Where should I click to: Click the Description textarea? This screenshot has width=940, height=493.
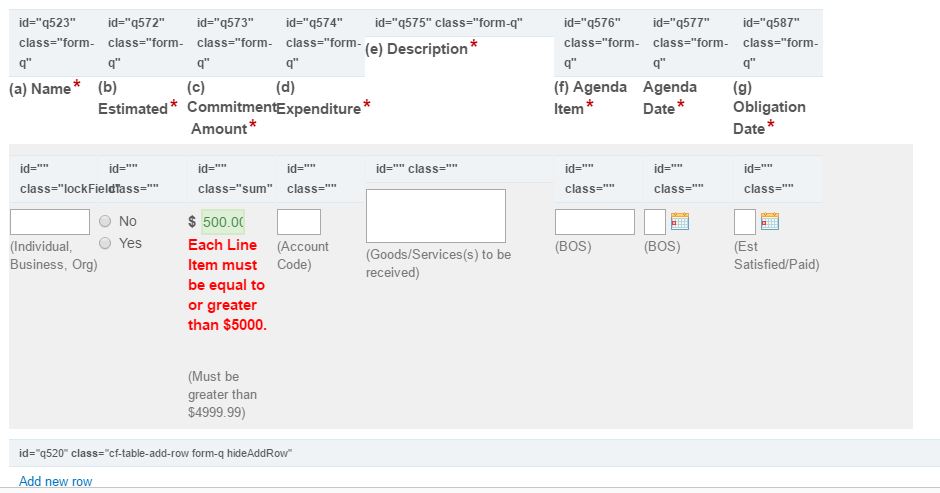coord(436,216)
